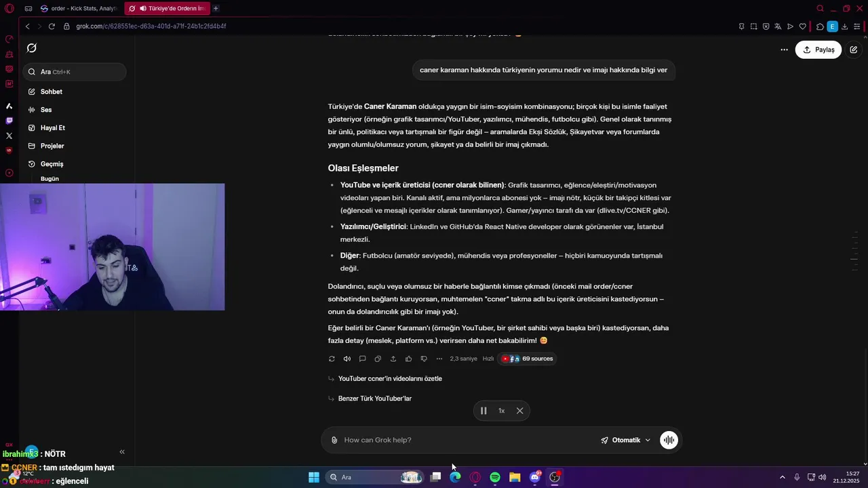
Task: Open Windows Start menu
Action: [x=314, y=477]
